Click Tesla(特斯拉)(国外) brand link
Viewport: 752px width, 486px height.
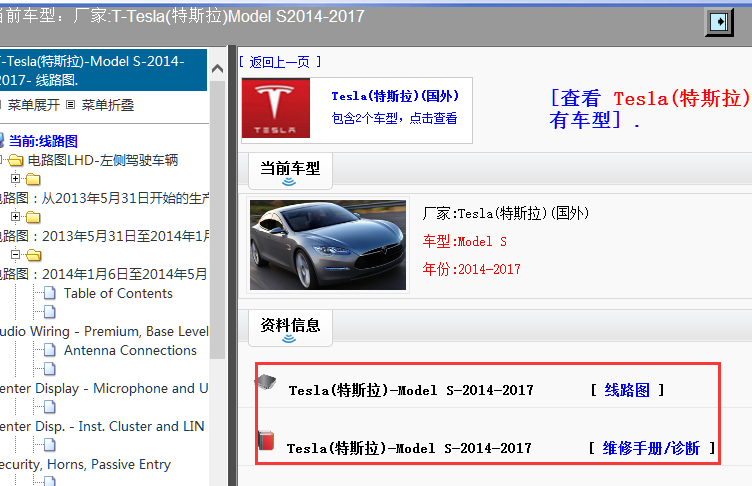395,96
